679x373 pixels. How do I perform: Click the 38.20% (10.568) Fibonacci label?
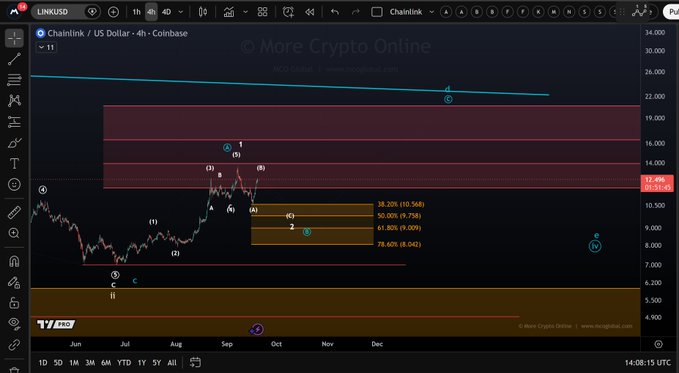401,204
